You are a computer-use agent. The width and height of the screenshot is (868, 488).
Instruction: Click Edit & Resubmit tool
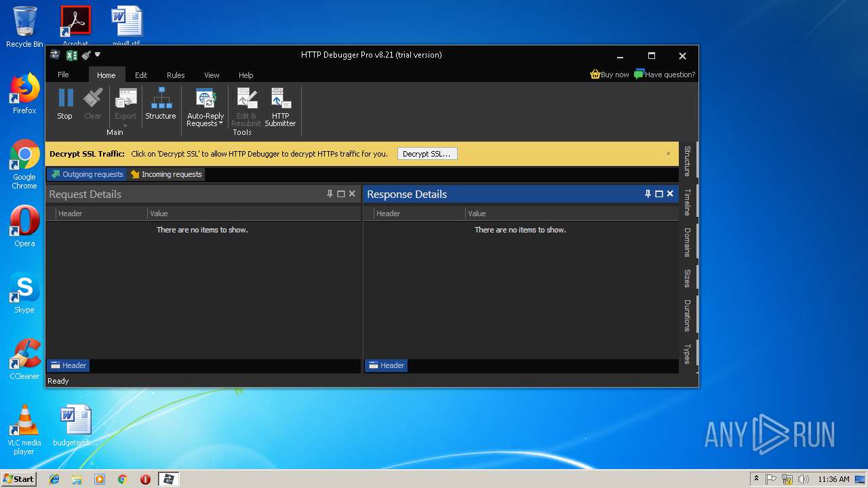click(245, 107)
